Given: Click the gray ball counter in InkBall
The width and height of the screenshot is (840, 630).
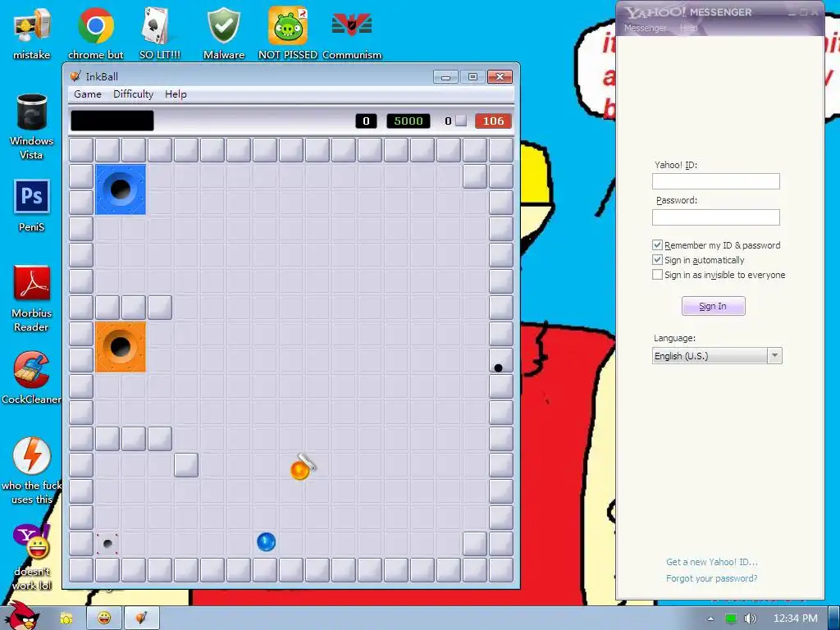Looking at the screenshot, I should 456,121.
